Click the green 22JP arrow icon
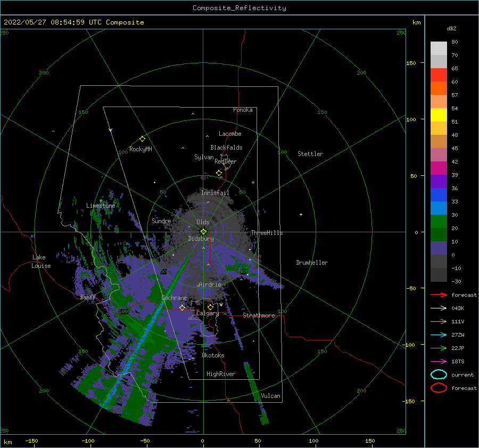The width and height of the screenshot is (479, 448). tap(439, 348)
